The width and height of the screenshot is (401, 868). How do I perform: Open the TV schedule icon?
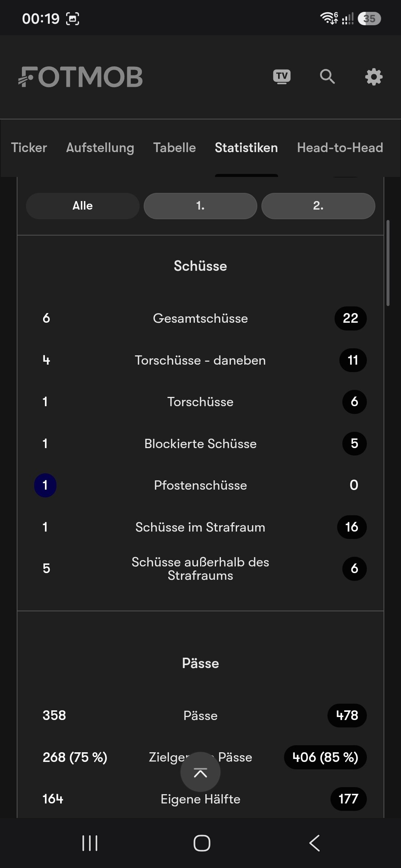click(x=282, y=77)
